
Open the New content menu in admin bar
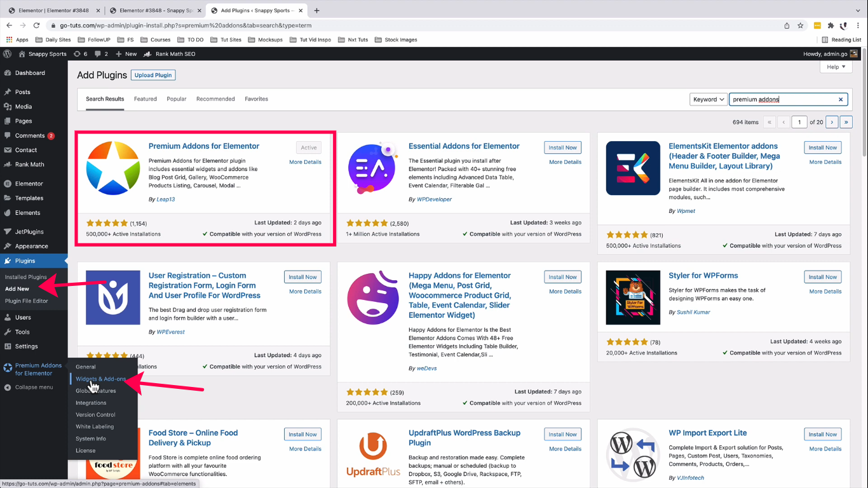(126, 54)
